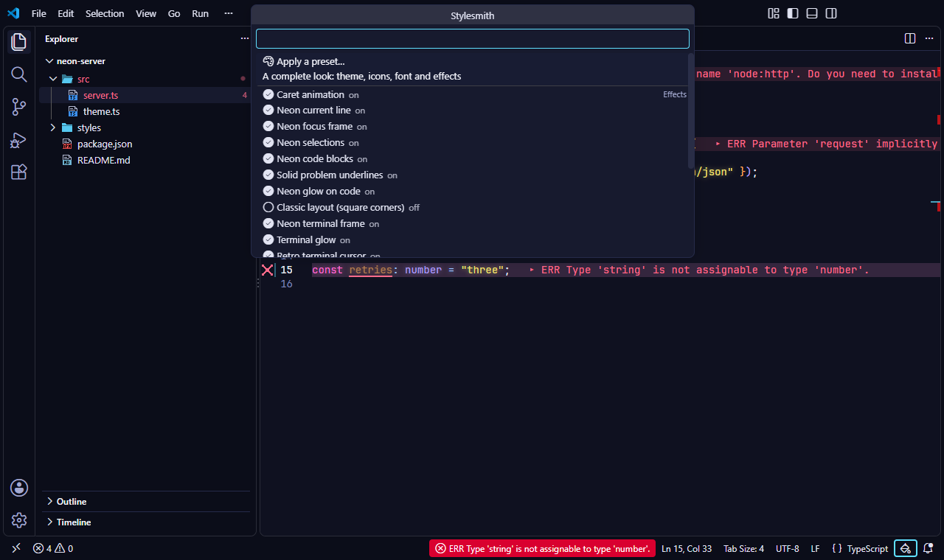944x560 pixels.
Task: Collapse the src folder
Action: click(53, 79)
